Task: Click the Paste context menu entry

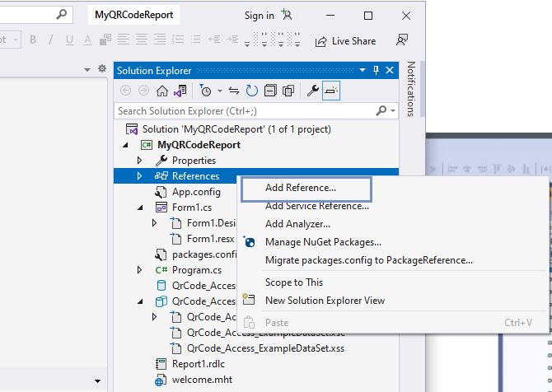Action: 277,323
